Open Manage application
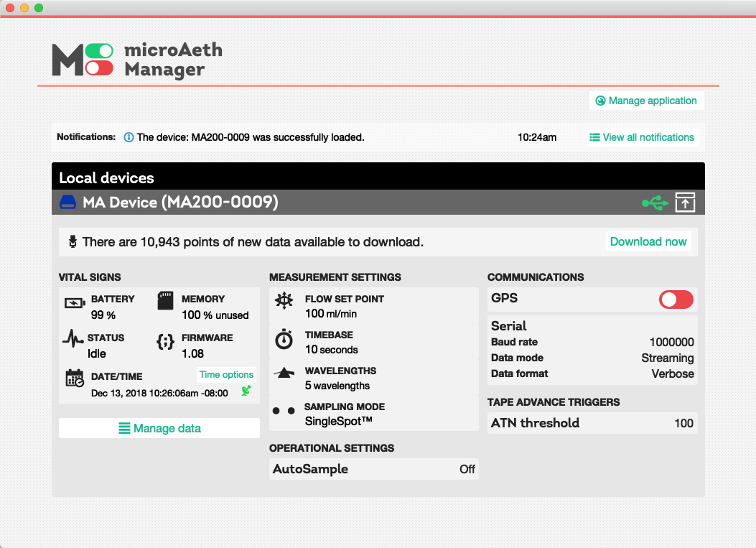This screenshot has width=756, height=548. coord(646,101)
